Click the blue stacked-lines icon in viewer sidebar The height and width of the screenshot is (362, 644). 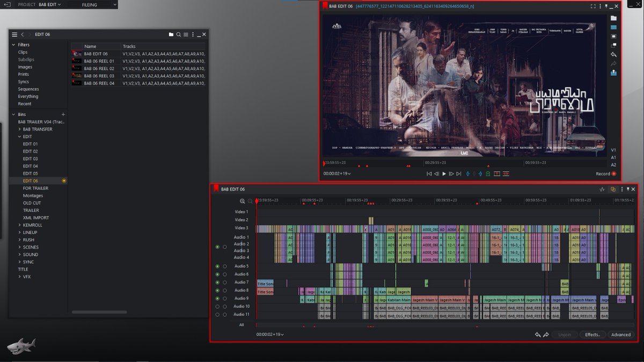(x=614, y=27)
